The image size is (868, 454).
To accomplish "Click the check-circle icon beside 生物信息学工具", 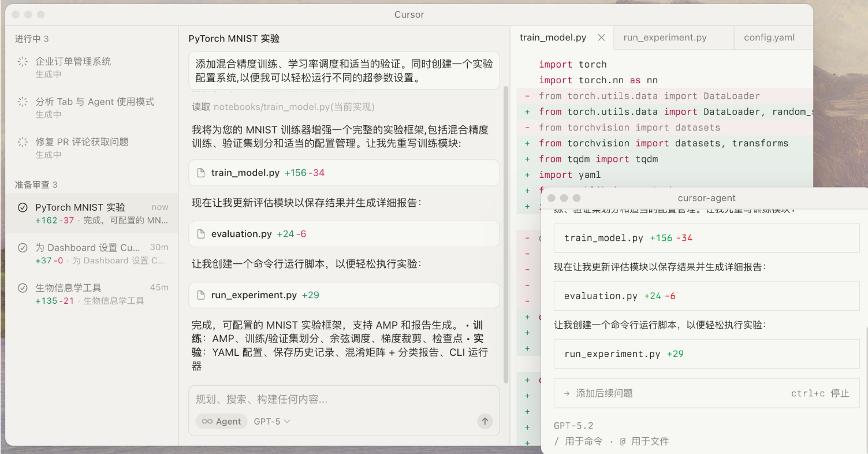I will (23, 288).
